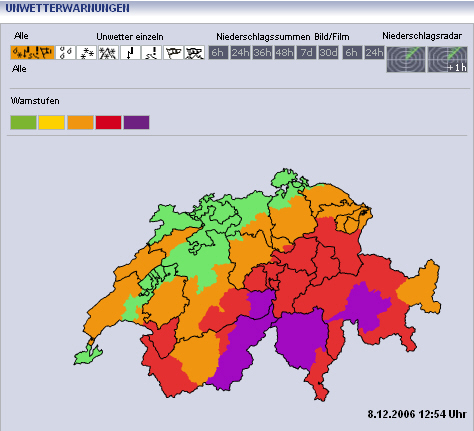
Task: Show the 7d precipitation sum
Action: 306,53
